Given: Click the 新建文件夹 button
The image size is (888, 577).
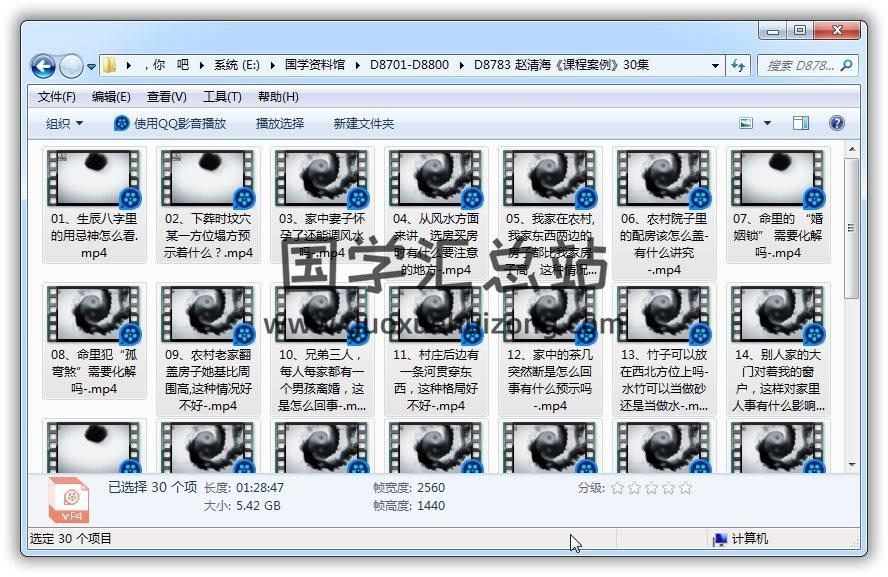Looking at the screenshot, I should (x=364, y=123).
